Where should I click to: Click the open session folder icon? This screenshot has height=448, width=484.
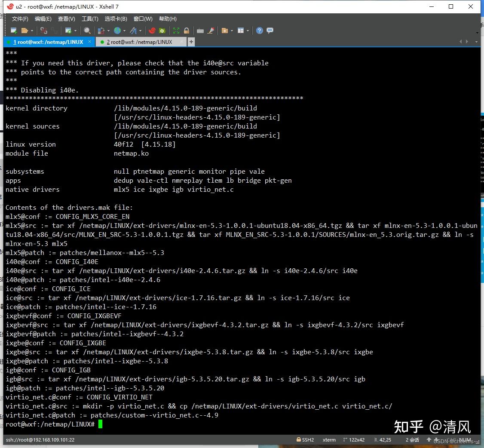25,31
